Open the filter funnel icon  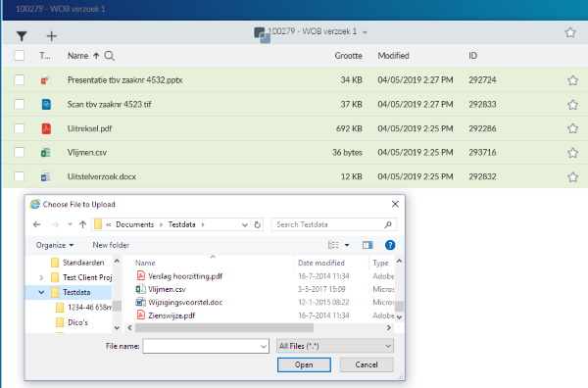(x=22, y=36)
